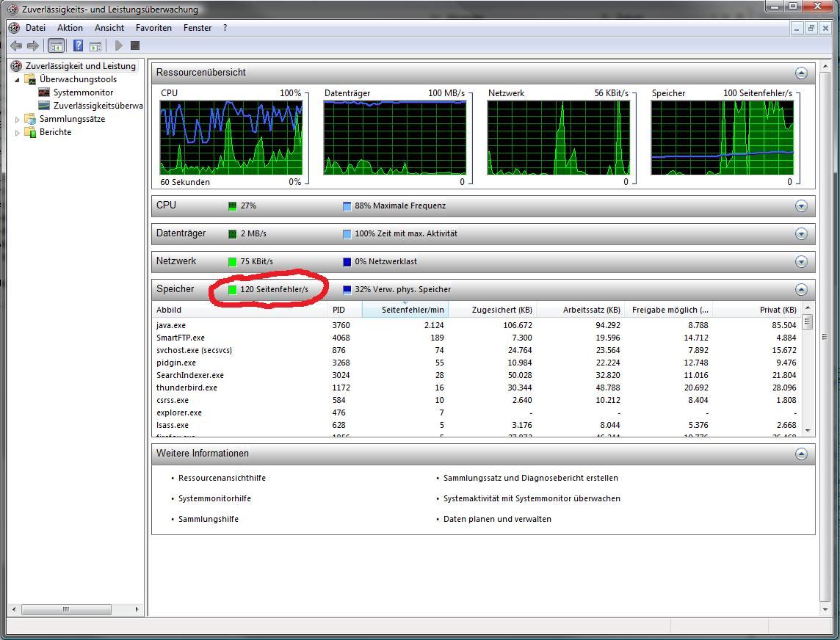Click the Überwachungstools folder icon
The width and height of the screenshot is (840, 640).
tap(31, 79)
